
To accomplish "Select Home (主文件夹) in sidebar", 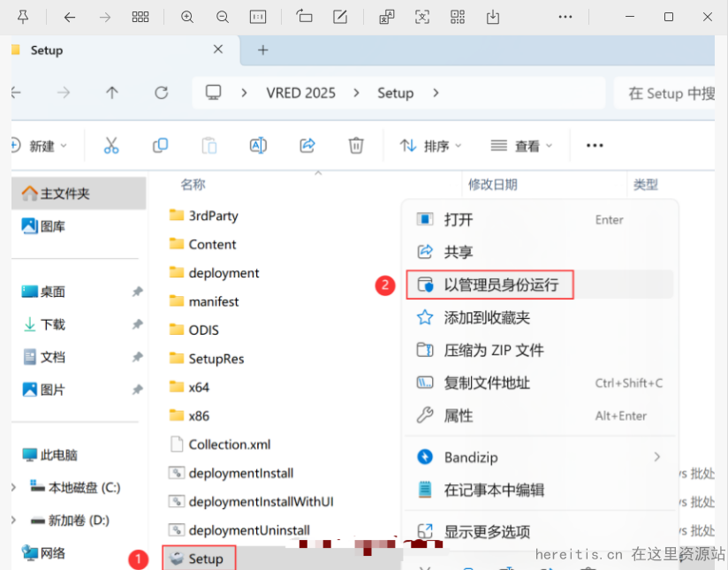I will click(x=79, y=194).
